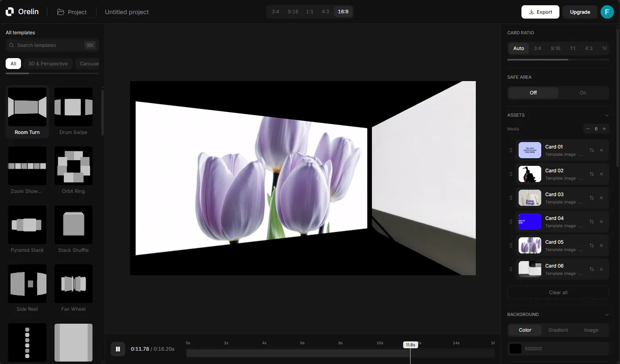620x364 pixels.
Task: Crop the Card 04 image
Action: coord(592,222)
